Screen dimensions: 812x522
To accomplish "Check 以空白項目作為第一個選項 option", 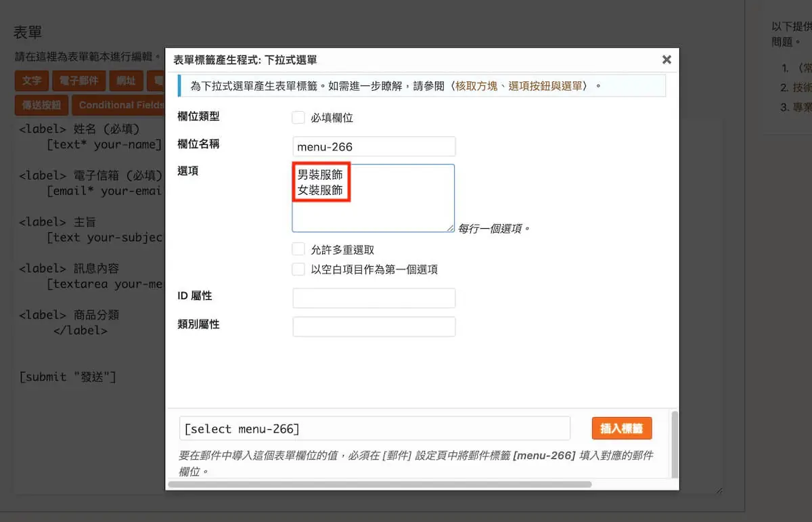I will click(298, 269).
